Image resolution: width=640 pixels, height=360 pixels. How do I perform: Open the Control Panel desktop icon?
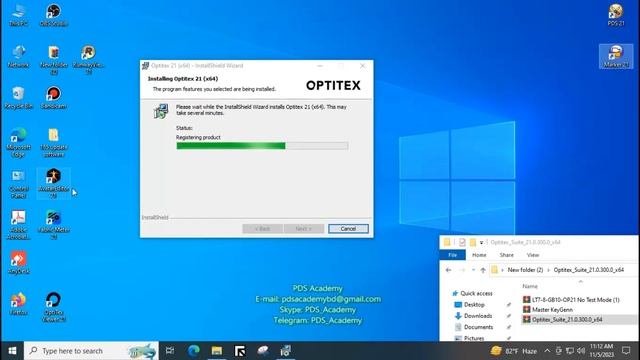[x=18, y=184]
